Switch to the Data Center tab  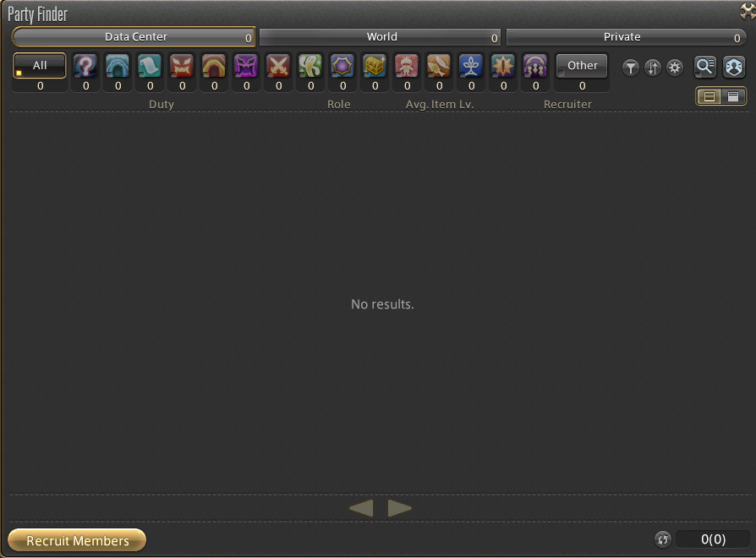pyautogui.click(x=134, y=37)
